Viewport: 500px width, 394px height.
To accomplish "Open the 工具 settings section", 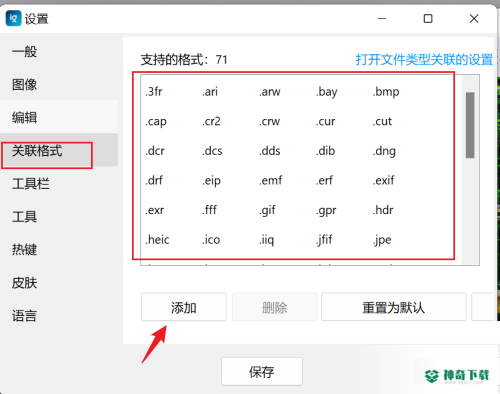I will coord(59,217).
